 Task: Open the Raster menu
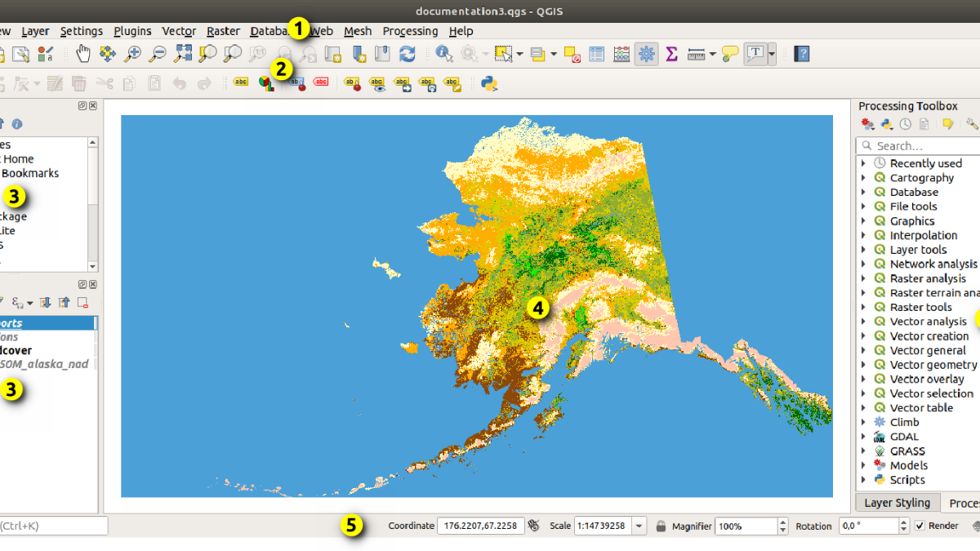tap(223, 31)
